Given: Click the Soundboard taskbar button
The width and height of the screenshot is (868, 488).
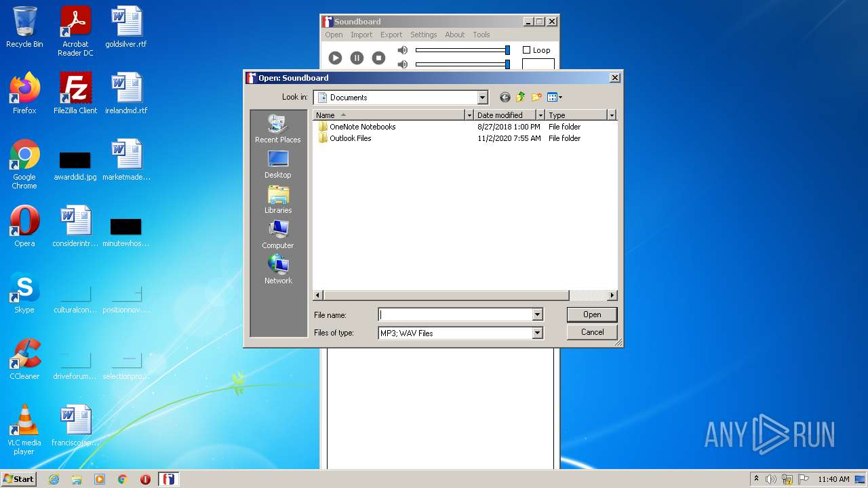Looking at the screenshot, I should pos(168,479).
